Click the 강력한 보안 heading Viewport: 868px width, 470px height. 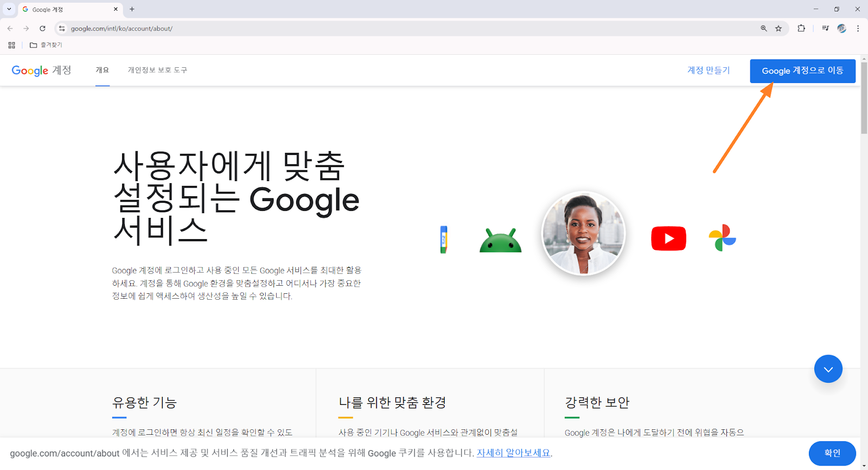coord(597,402)
